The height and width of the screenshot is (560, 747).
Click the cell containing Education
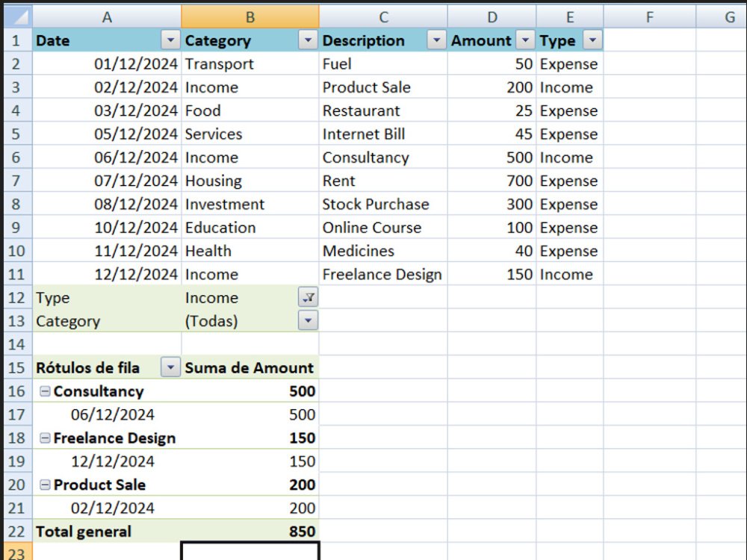[x=250, y=228]
